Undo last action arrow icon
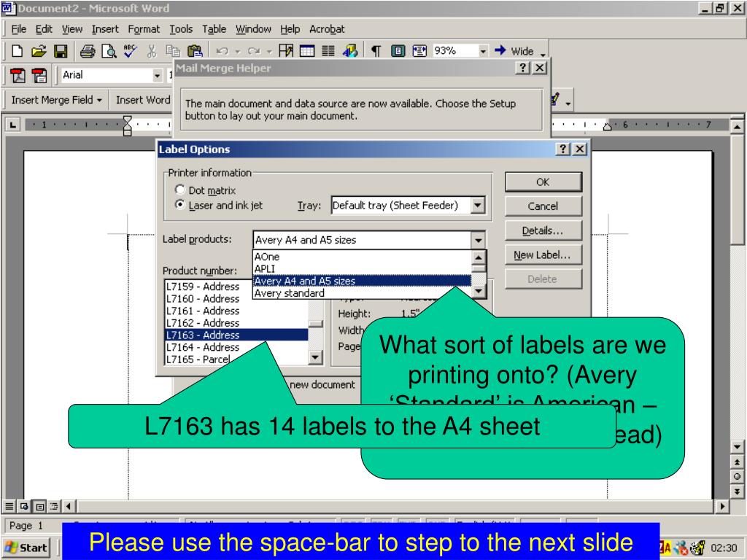 [222, 51]
